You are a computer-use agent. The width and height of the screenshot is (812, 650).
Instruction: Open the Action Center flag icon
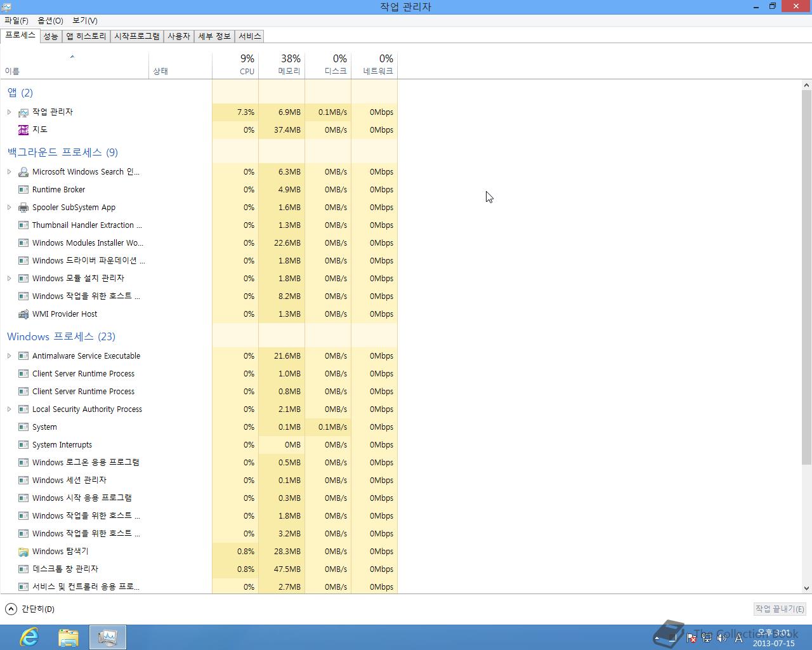(x=691, y=638)
